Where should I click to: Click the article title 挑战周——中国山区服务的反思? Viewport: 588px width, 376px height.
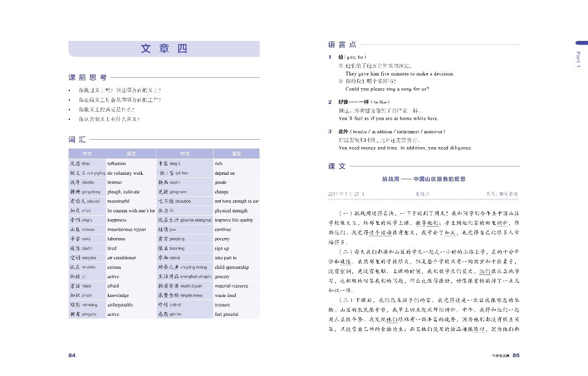tap(424, 179)
